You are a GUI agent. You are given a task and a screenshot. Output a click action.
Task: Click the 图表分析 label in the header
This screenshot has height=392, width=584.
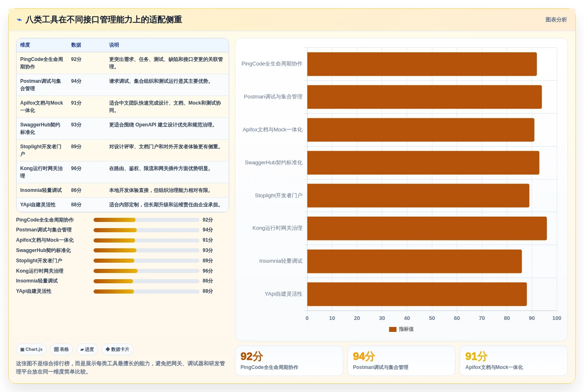point(556,20)
